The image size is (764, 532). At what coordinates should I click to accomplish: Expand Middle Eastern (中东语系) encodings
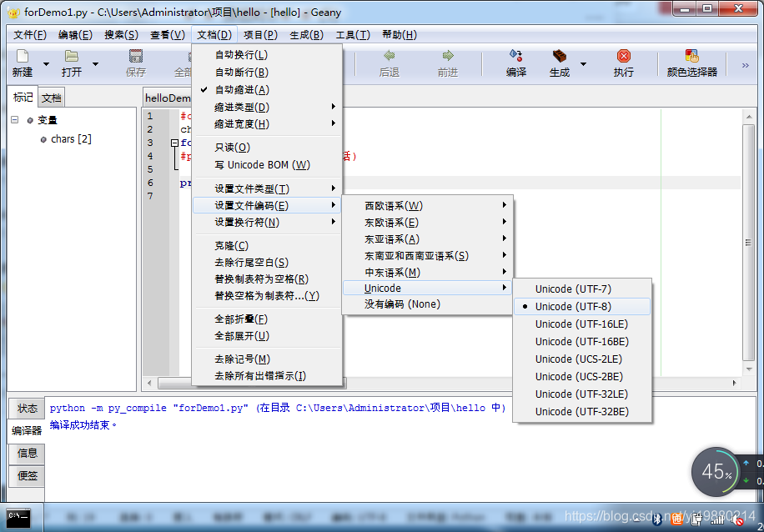(x=427, y=273)
